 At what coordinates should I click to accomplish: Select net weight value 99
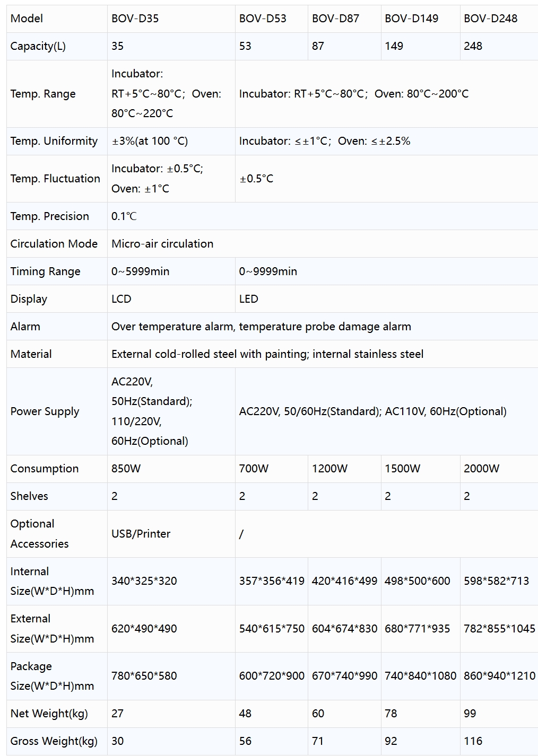click(470, 714)
